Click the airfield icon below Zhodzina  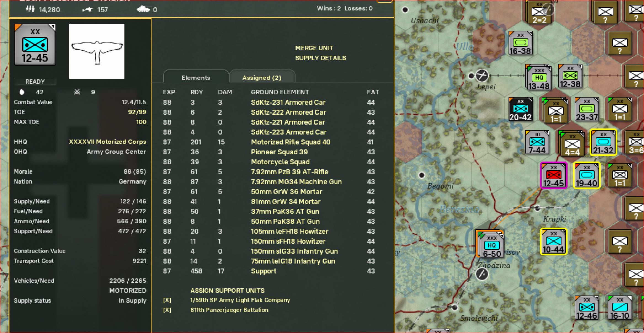tap(482, 274)
